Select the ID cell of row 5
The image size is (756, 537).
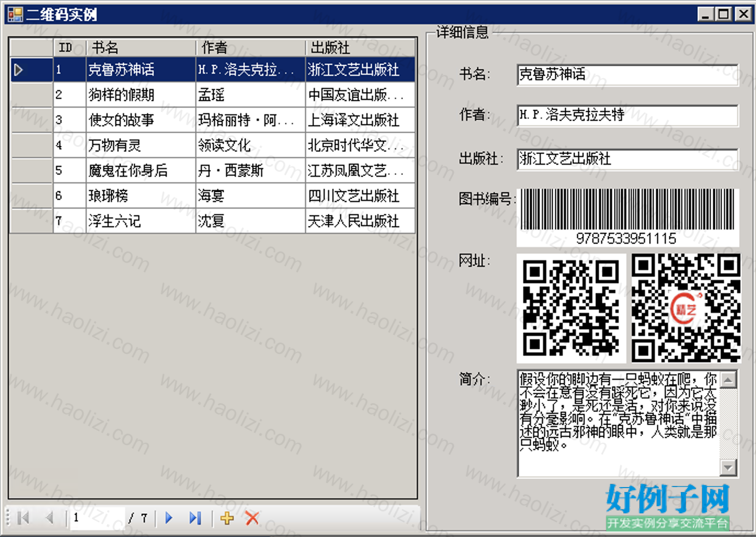70,171
